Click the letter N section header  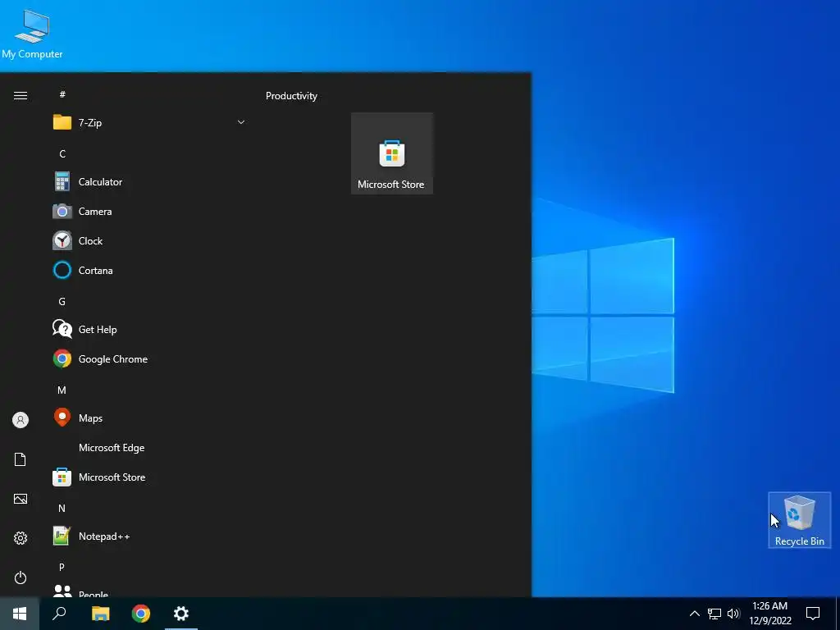coord(62,509)
